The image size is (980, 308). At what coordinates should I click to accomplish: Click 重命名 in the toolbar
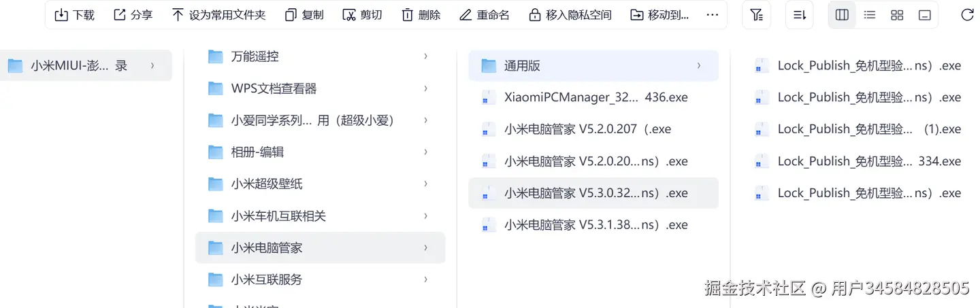[485, 15]
